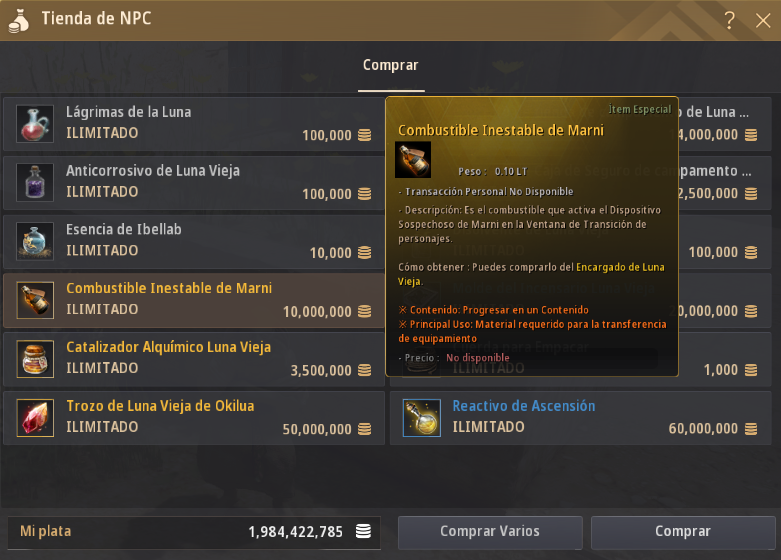
Task: Click the Comprar purchase button
Action: tap(683, 532)
